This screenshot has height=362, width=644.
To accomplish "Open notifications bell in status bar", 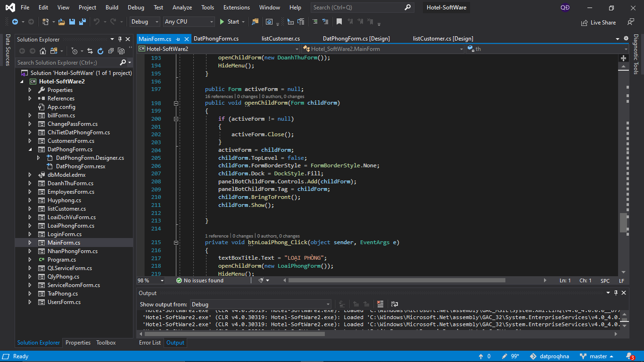I will pos(629,356).
